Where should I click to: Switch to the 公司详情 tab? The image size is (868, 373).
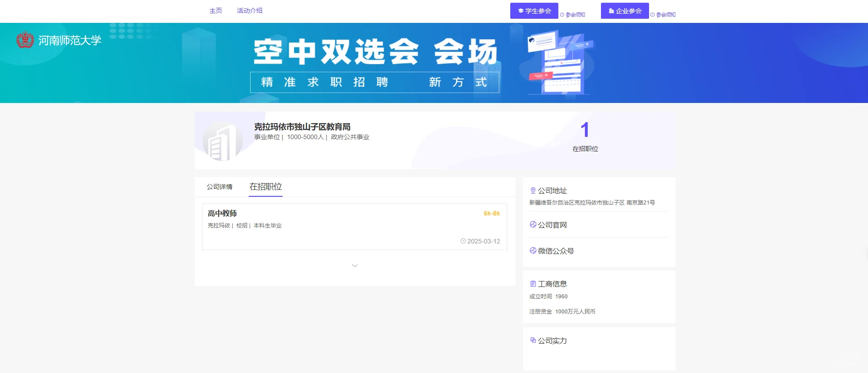coord(219,187)
